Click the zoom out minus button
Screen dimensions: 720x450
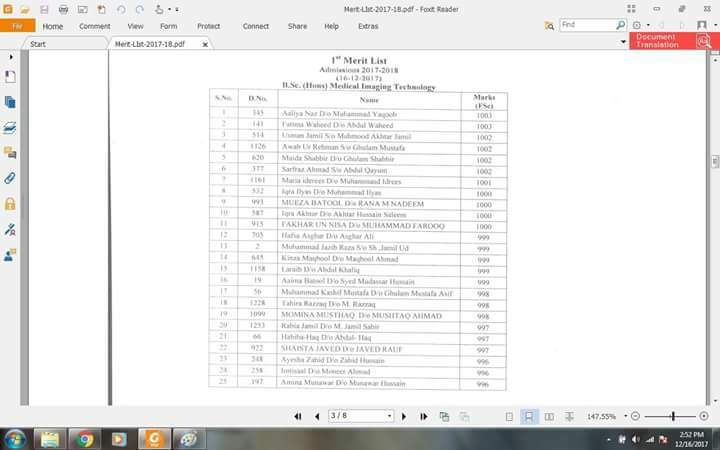pos(634,416)
